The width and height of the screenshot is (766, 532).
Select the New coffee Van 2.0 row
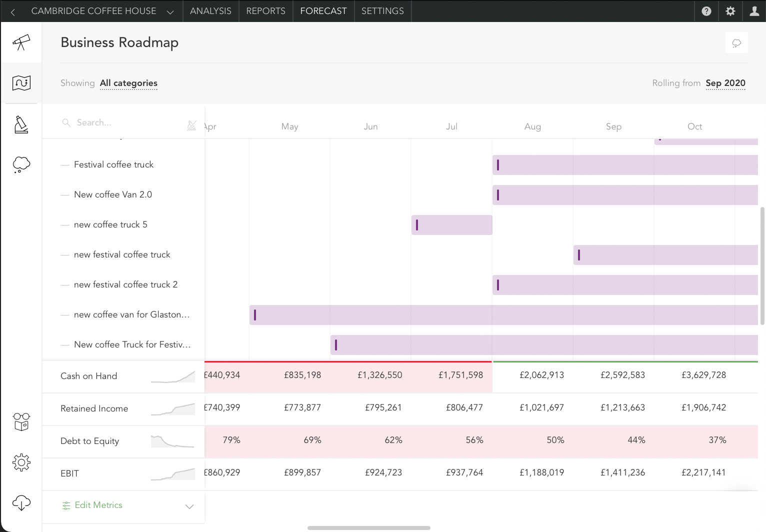(123, 194)
